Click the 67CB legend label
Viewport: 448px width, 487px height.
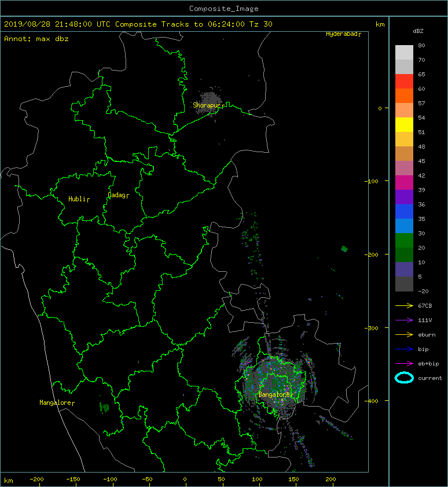click(425, 305)
